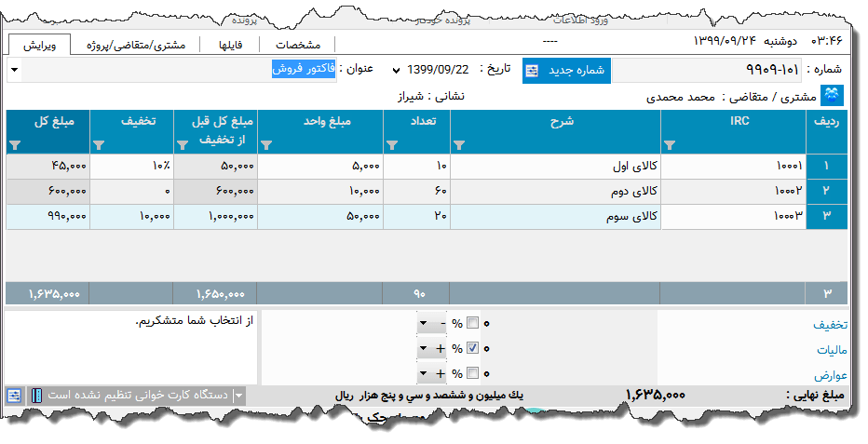The image size is (868, 444).
Task: Expand the عنوان title combo box
Action: [14, 70]
